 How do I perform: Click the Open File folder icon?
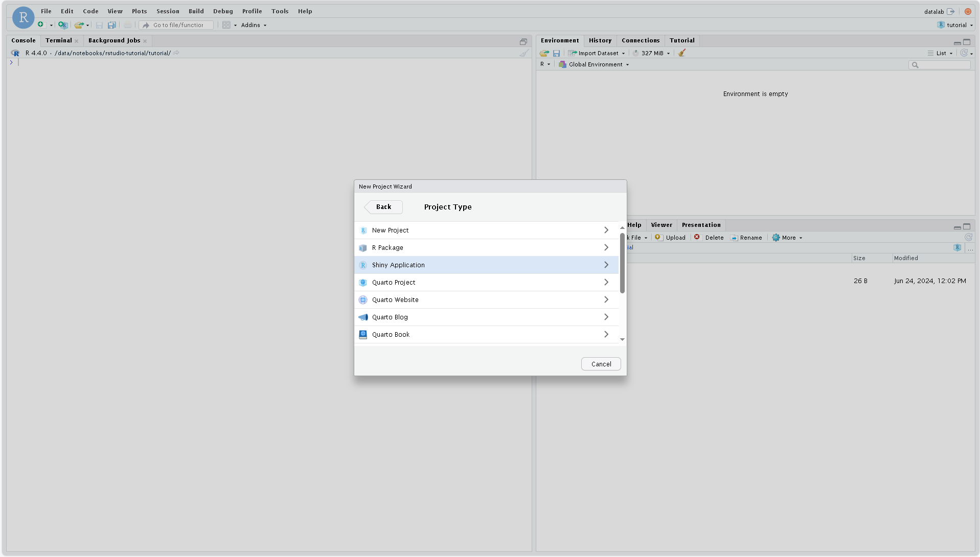click(x=79, y=25)
